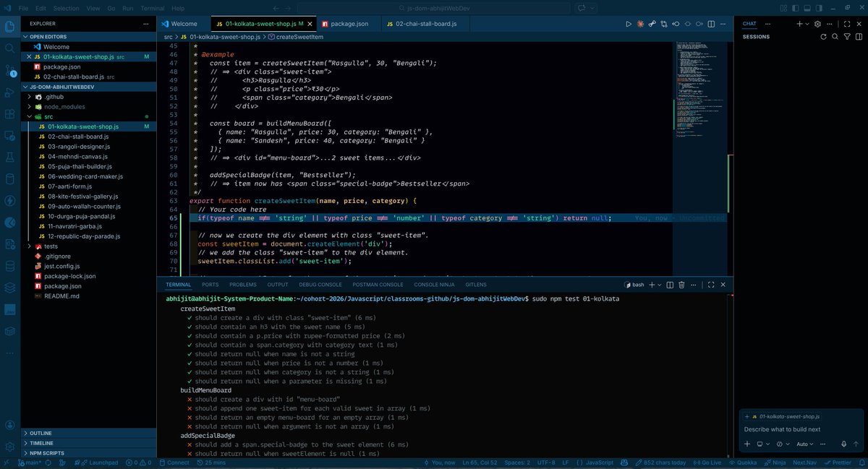This screenshot has width=868, height=469.
Task: Split the terminal pane
Action: pos(670,285)
